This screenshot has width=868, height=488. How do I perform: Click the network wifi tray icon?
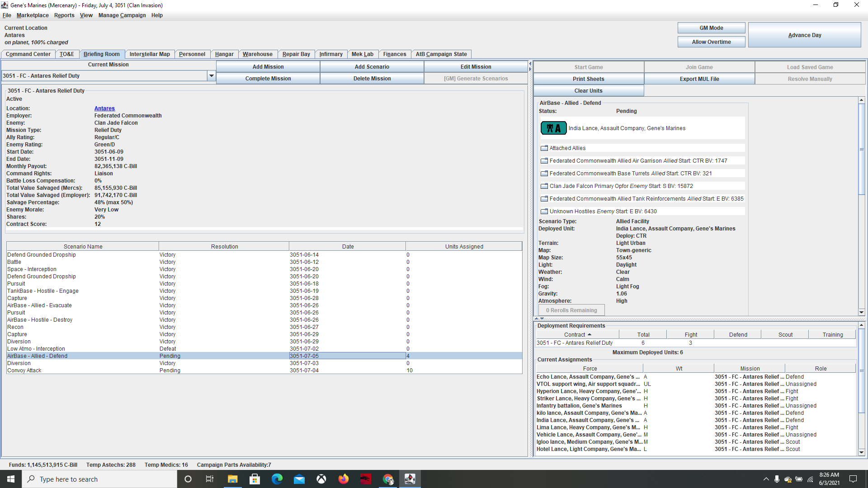(810, 479)
